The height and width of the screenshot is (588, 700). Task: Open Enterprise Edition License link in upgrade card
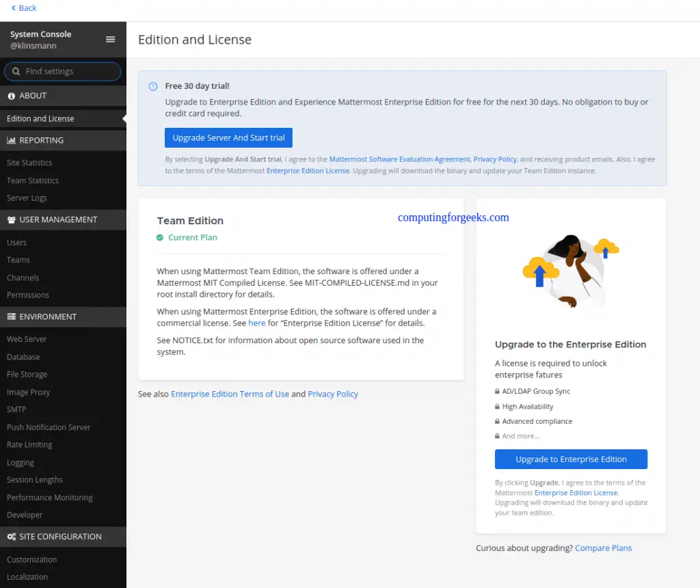pyautogui.click(x=576, y=493)
